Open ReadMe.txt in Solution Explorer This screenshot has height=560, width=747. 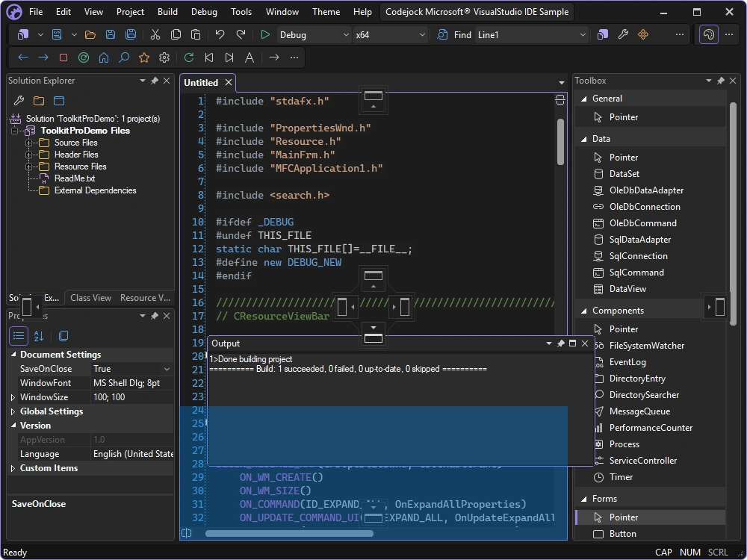74,178
